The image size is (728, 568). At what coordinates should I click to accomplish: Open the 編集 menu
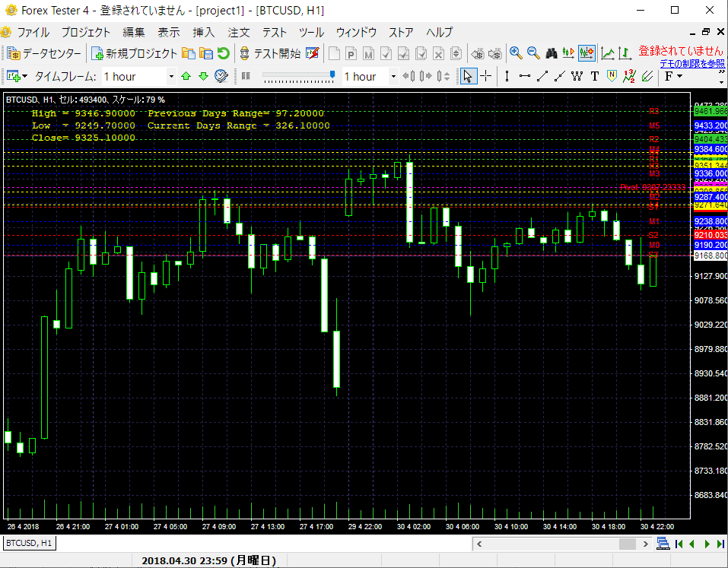(x=134, y=32)
